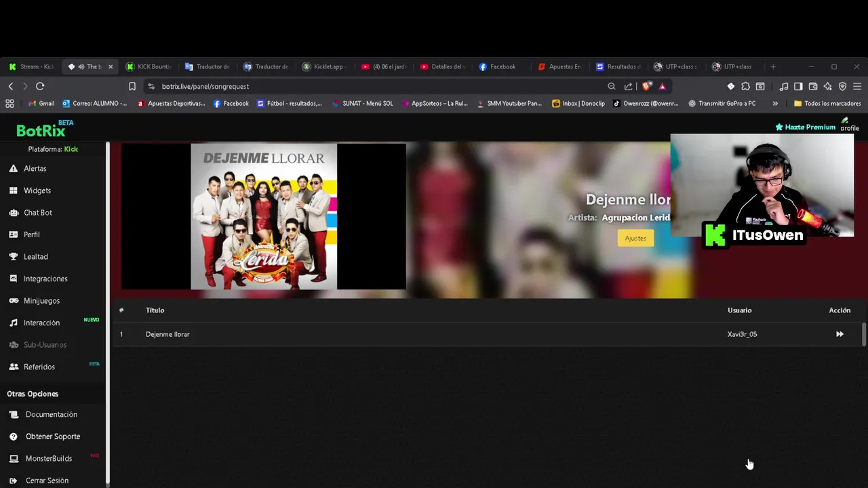The image size is (868, 488).
Task: Click the BotRix logo
Action: click(x=44, y=129)
